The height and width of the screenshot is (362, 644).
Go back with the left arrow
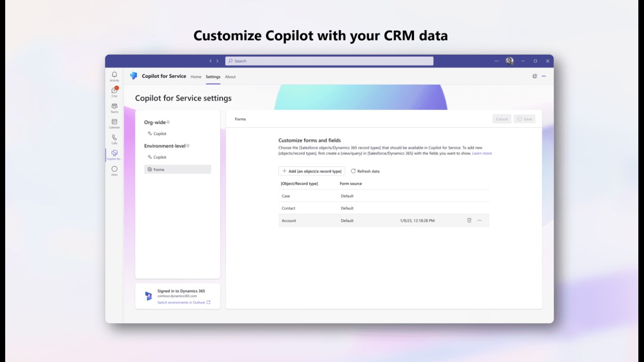211,61
